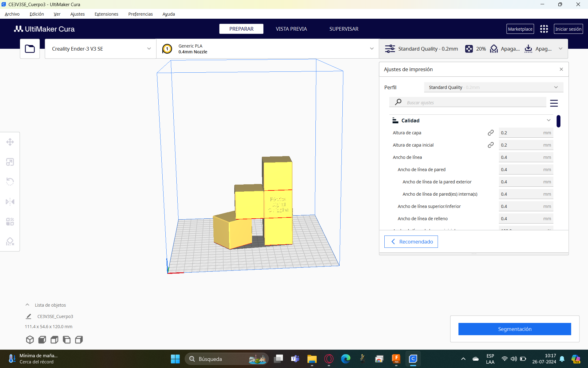
Task: Open the Perfil Standard Quality dropdown
Action: pyautogui.click(x=493, y=87)
